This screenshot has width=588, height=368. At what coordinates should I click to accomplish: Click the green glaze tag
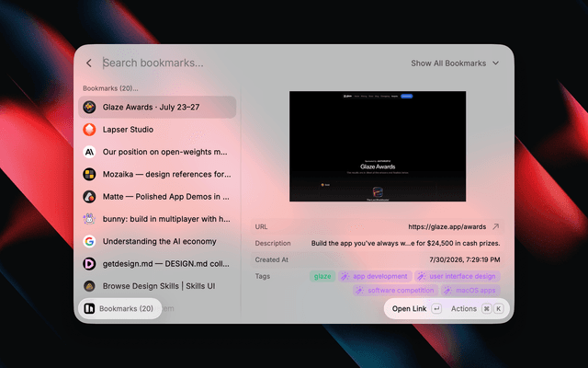pyautogui.click(x=322, y=276)
